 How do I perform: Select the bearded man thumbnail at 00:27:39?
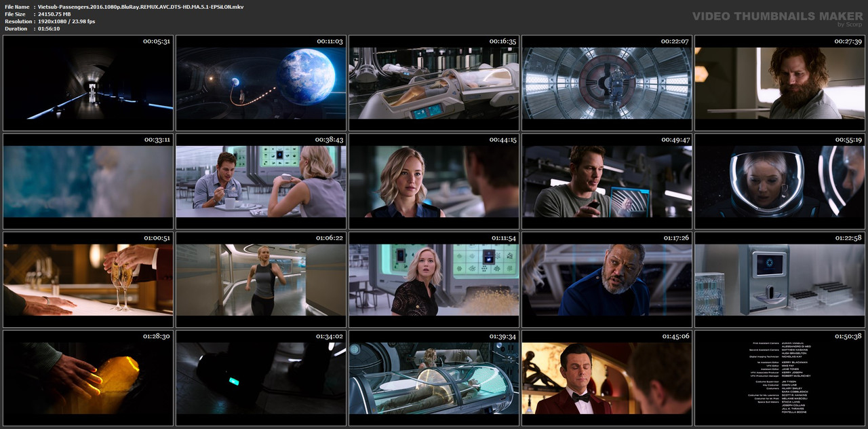pos(780,83)
